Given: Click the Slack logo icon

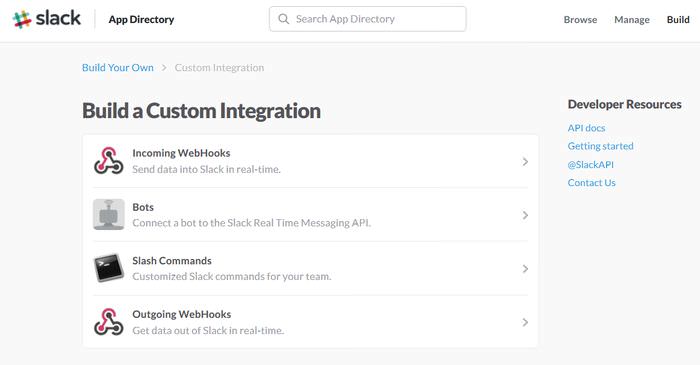Looking at the screenshot, I should click(22, 19).
